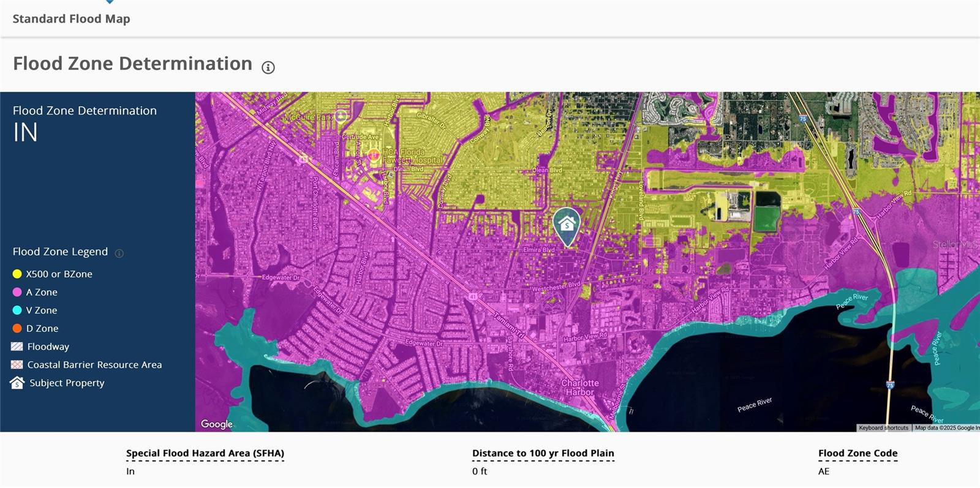Open Keyboard shortcuts link on the map

point(883,428)
